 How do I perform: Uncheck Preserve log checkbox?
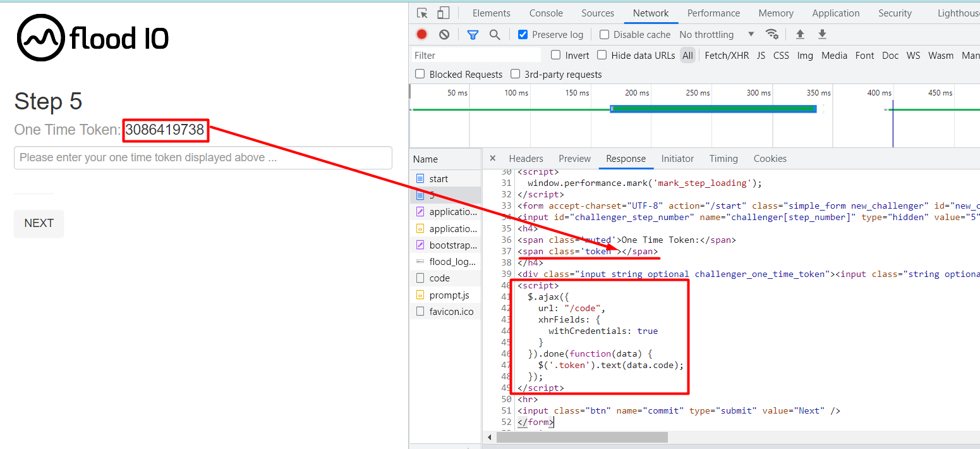pyautogui.click(x=523, y=35)
